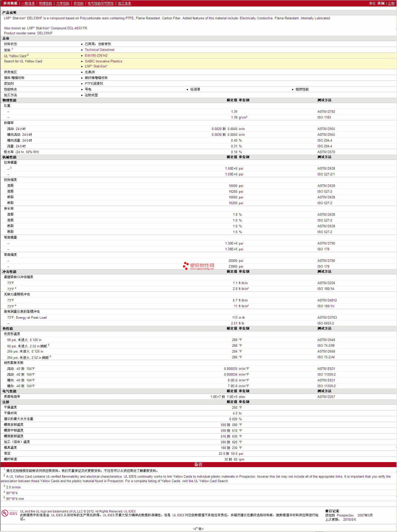397x532 pixels.
Task: Search Yellow Card for LNP* Stat-Kon*
Action: [96, 66]
